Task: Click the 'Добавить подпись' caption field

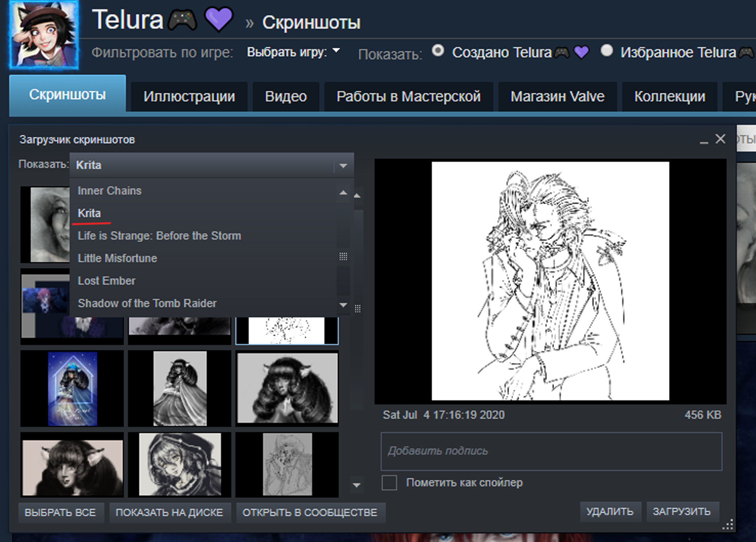Action: (x=551, y=451)
